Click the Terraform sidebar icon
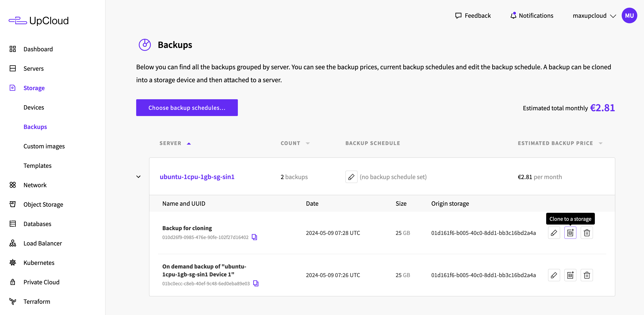The width and height of the screenshot is (644, 315). pyautogui.click(x=13, y=302)
